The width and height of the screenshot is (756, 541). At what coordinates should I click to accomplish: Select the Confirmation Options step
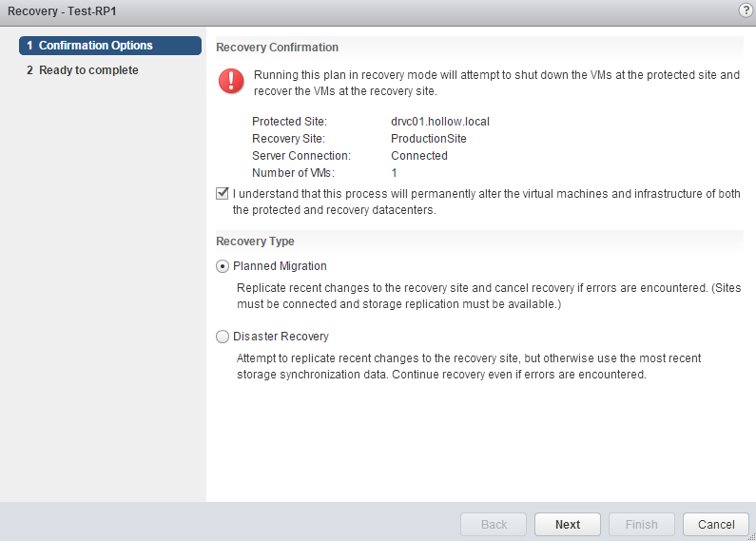pos(109,46)
